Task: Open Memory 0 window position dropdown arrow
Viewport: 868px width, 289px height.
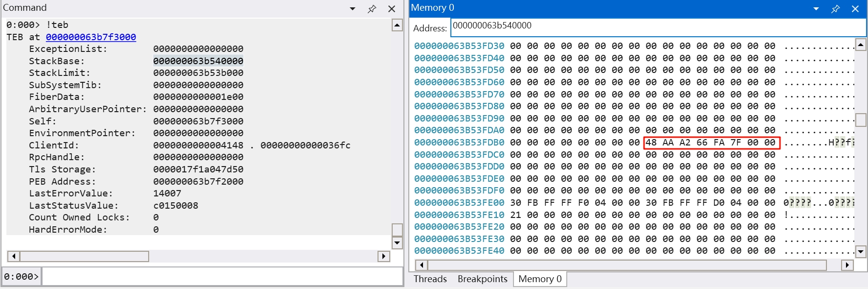Action: click(x=816, y=9)
